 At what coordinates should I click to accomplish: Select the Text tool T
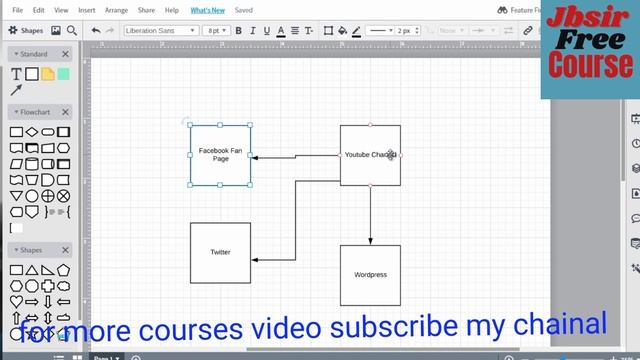[x=16, y=74]
